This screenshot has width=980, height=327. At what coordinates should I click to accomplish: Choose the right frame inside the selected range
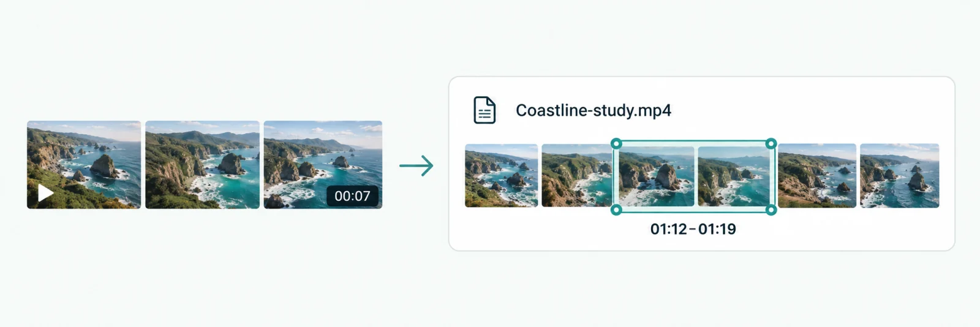pos(734,176)
